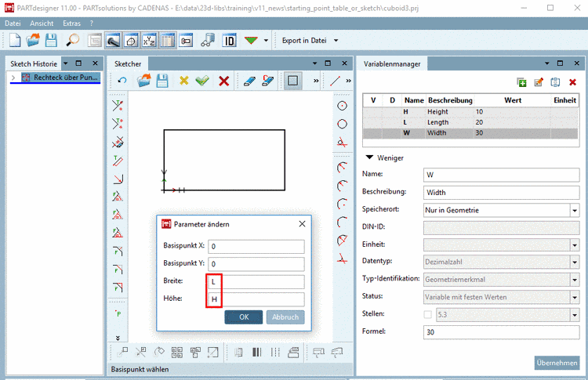Image resolution: width=588 pixels, height=380 pixels.
Task: Create a new file in main toolbar
Action: (15, 40)
